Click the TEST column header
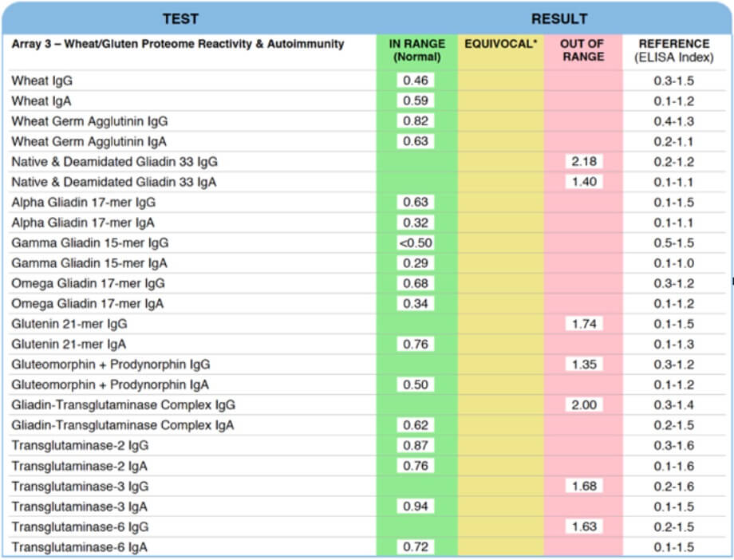734x560 pixels. (x=180, y=18)
